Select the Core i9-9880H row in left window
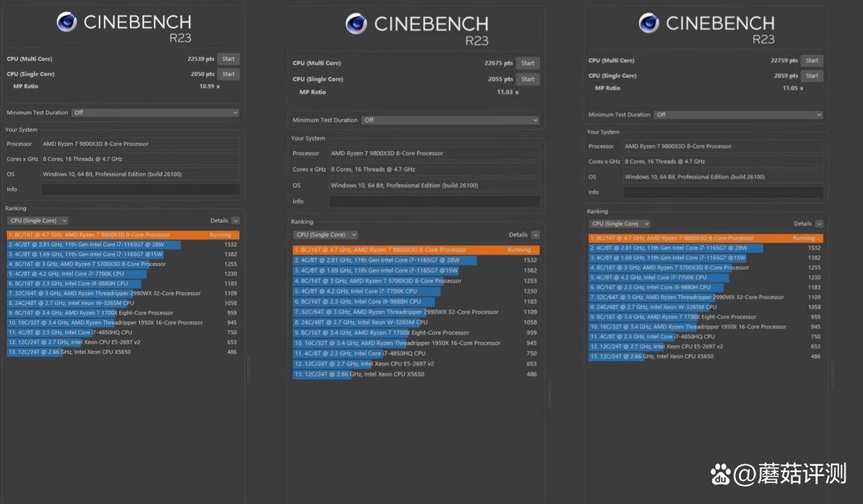The height and width of the screenshot is (504, 863). coord(123,283)
